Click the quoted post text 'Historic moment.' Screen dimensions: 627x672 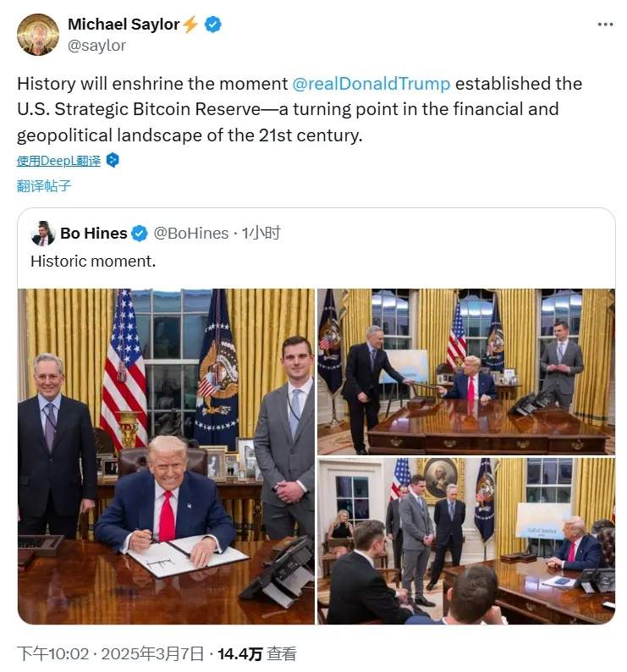[x=93, y=262]
